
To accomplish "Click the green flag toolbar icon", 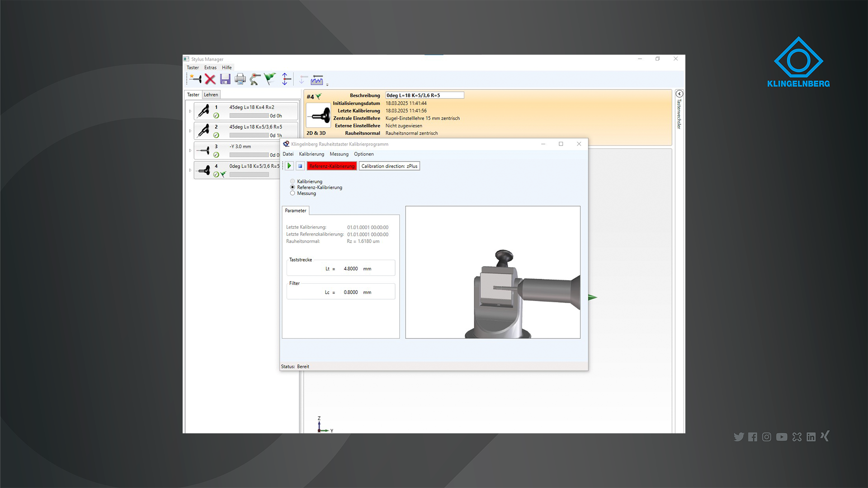I will [270, 79].
